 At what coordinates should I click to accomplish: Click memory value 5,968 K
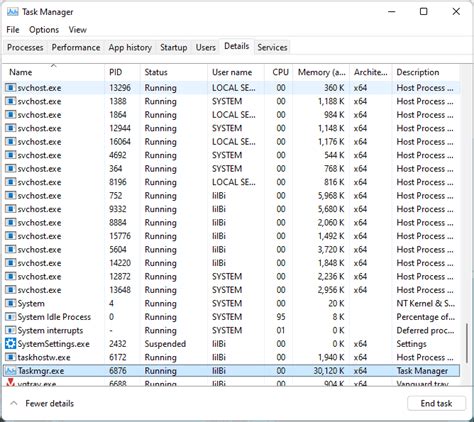pyautogui.click(x=331, y=195)
